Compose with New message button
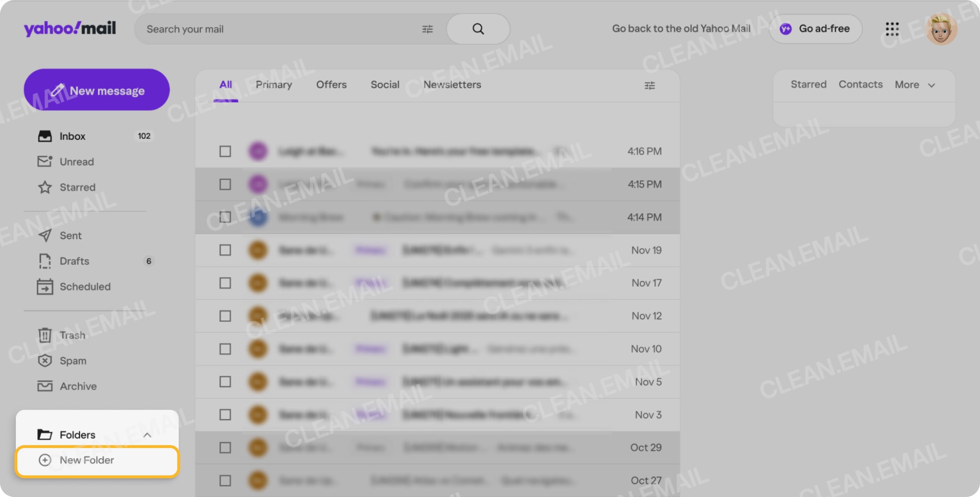The width and height of the screenshot is (980, 497). (97, 90)
